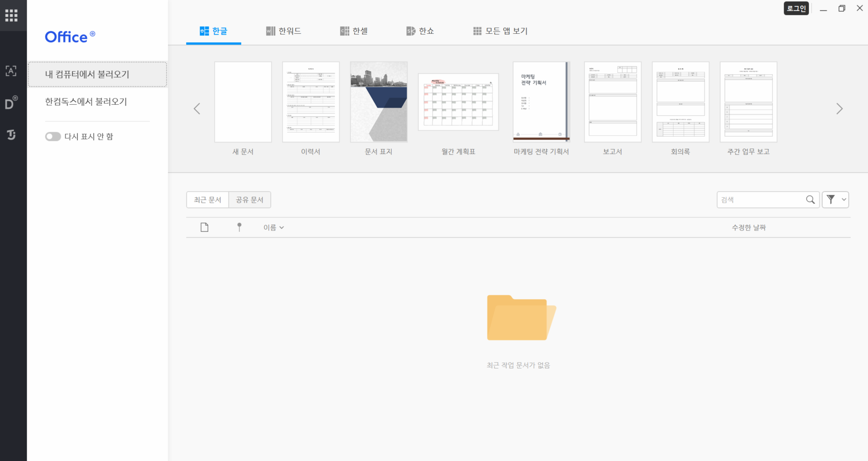Screen dimensions: 868x461
Task: Open the Hancom Taja sidebar icon
Action: click(11, 135)
